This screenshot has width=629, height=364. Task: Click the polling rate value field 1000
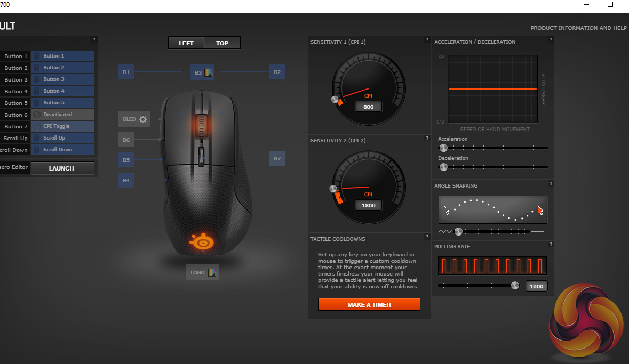pyautogui.click(x=536, y=286)
